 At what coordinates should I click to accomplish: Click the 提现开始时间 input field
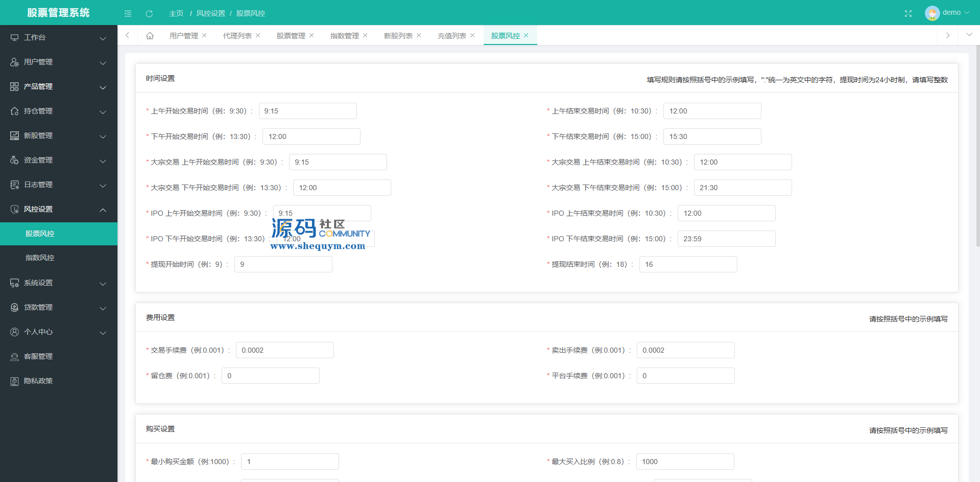click(x=283, y=265)
